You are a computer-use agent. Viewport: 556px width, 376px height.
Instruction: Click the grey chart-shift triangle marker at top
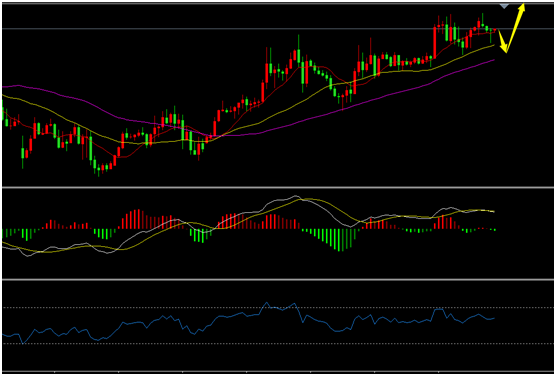[504, 6]
